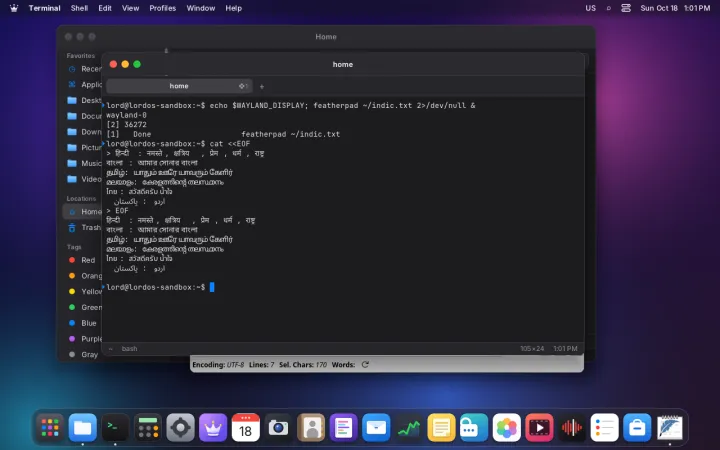Click 'Sel. Chars: 170' in status bar
This screenshot has width=720, height=450.
tap(303, 365)
